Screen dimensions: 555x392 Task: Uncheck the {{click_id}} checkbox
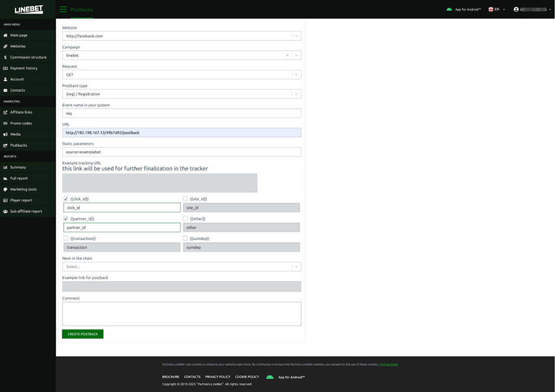66,198
